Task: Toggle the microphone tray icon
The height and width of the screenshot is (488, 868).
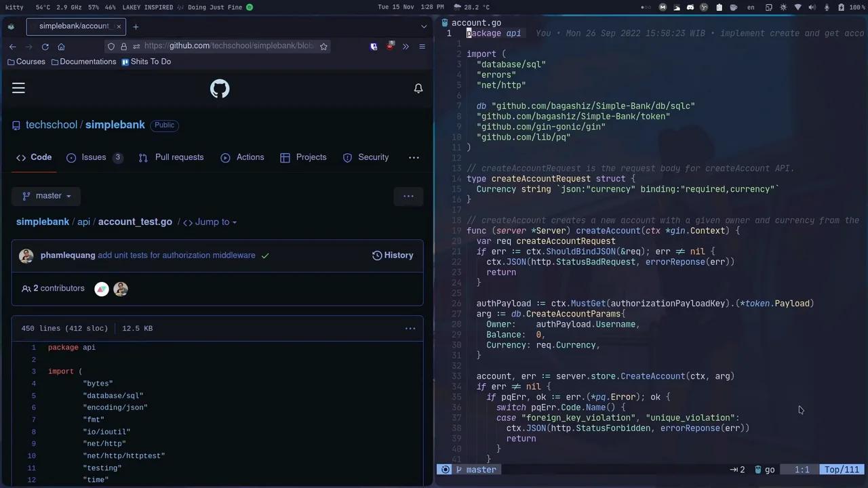Action: point(827,7)
